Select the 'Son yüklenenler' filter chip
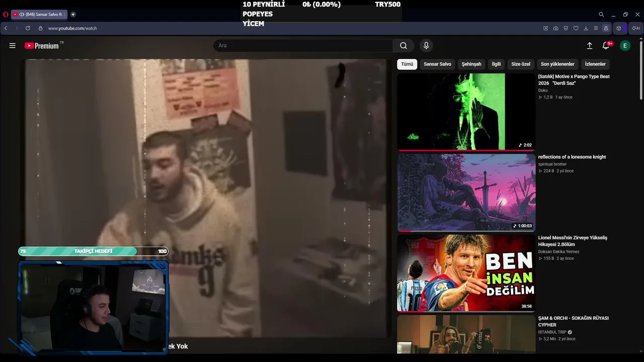 click(557, 64)
